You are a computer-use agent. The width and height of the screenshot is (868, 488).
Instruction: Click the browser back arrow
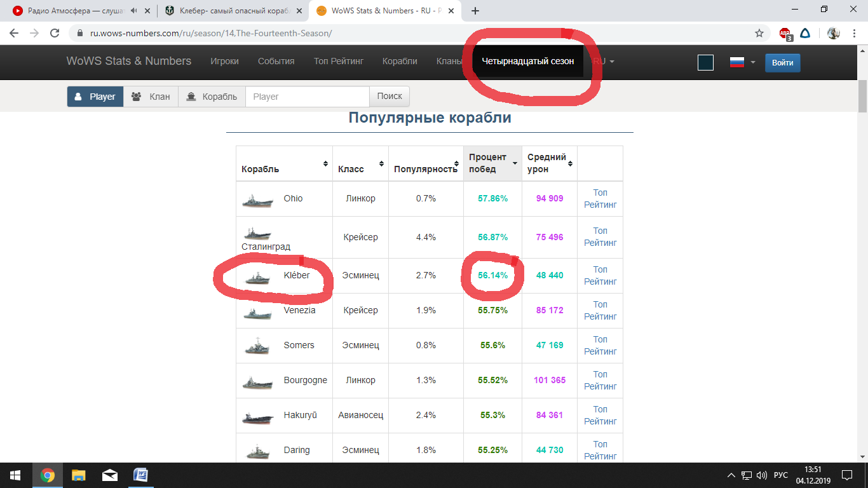pos(14,33)
